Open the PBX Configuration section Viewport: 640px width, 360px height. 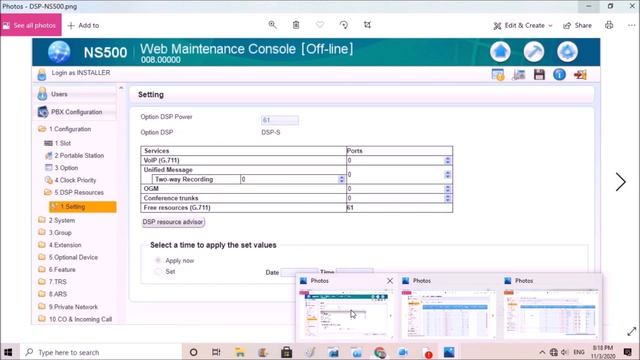click(x=76, y=112)
